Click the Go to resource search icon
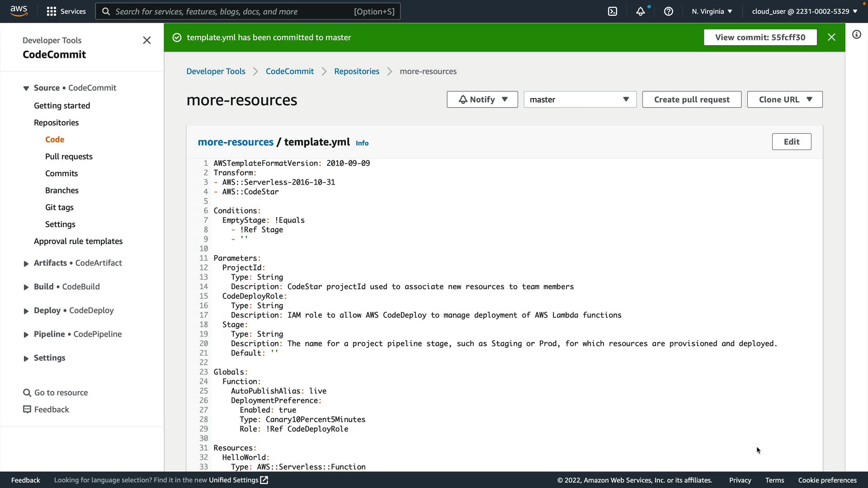Screen dimensions: 868x488 click(x=27, y=393)
